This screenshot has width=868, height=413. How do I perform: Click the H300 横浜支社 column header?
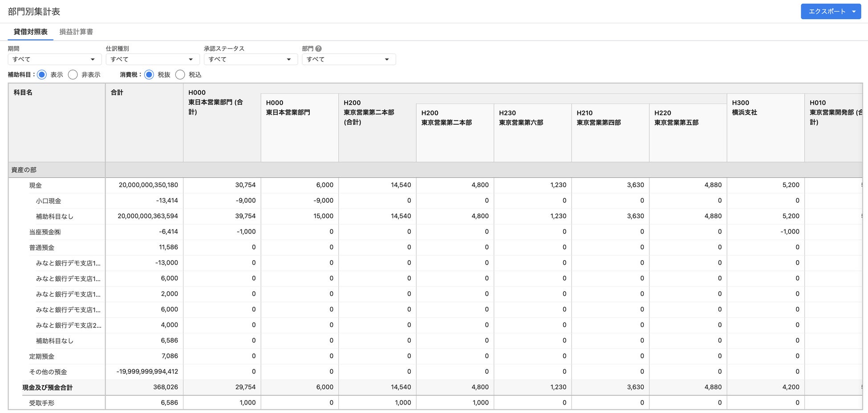pos(766,128)
